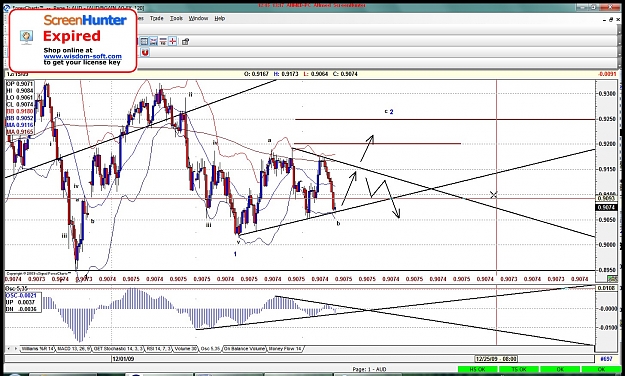Click the Page: 1 - AUD status text

(x=369, y=370)
